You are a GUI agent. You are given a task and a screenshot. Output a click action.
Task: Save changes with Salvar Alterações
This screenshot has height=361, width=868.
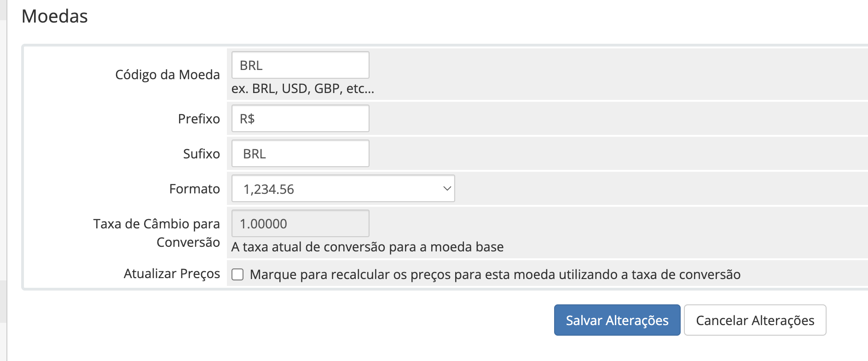617,320
